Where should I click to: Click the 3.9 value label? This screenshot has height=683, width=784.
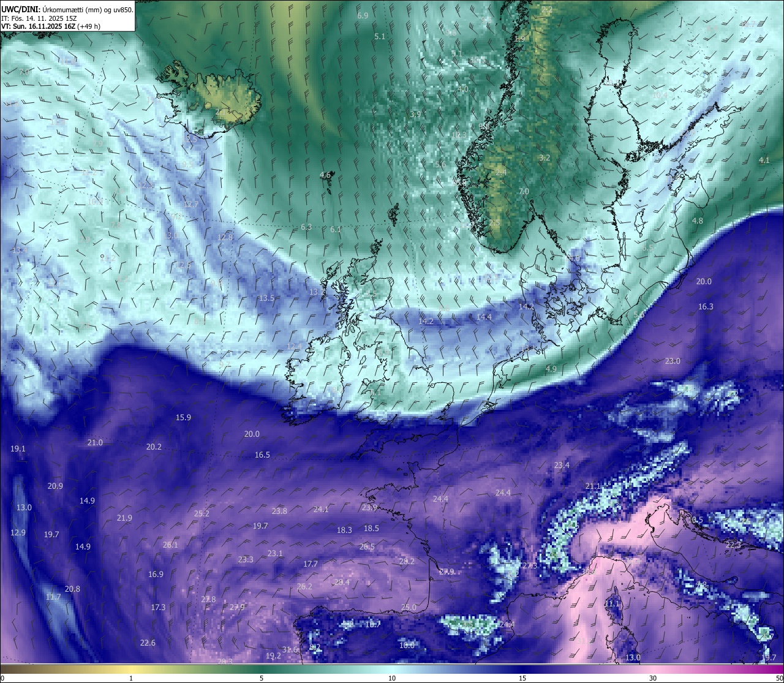tap(415, 114)
